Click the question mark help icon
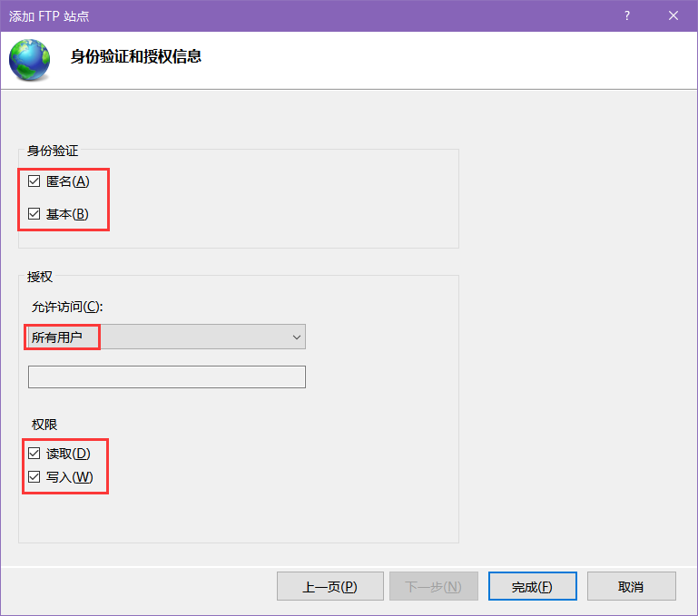698x616 pixels. point(627,16)
